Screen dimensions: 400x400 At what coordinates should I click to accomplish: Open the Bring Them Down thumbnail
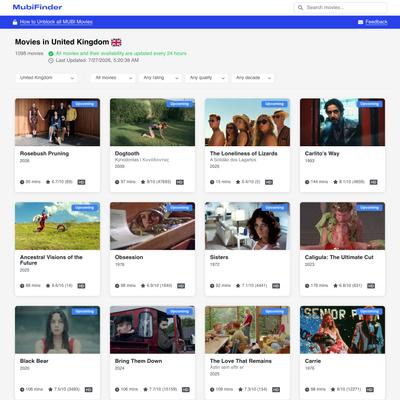point(152,330)
